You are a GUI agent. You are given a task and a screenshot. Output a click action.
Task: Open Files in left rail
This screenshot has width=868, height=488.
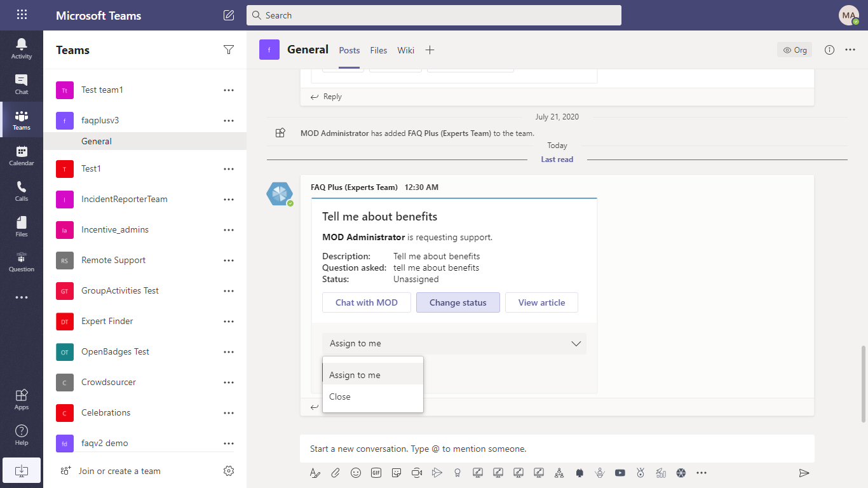(22, 226)
